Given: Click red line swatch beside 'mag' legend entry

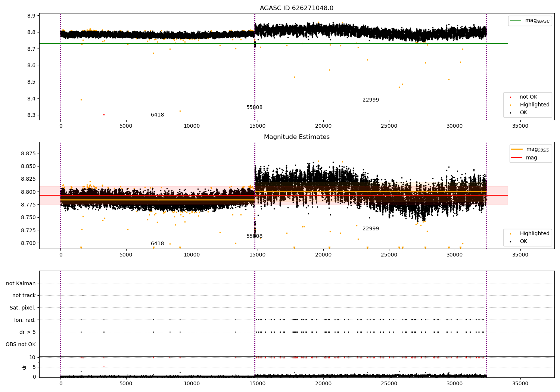Looking at the screenshot, I should click(x=517, y=158).
